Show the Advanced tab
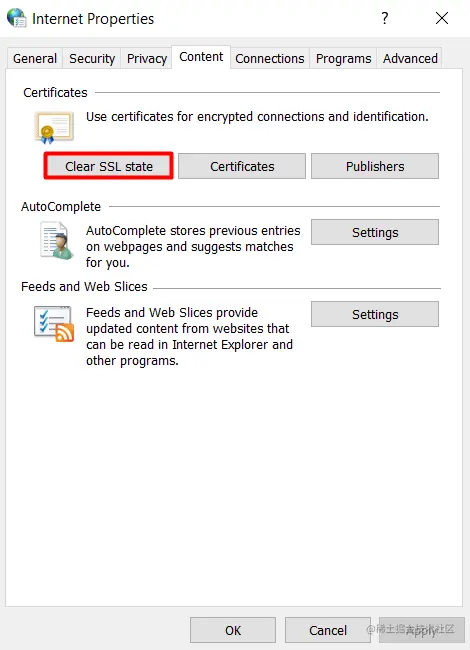The height and width of the screenshot is (650, 470). (x=410, y=58)
